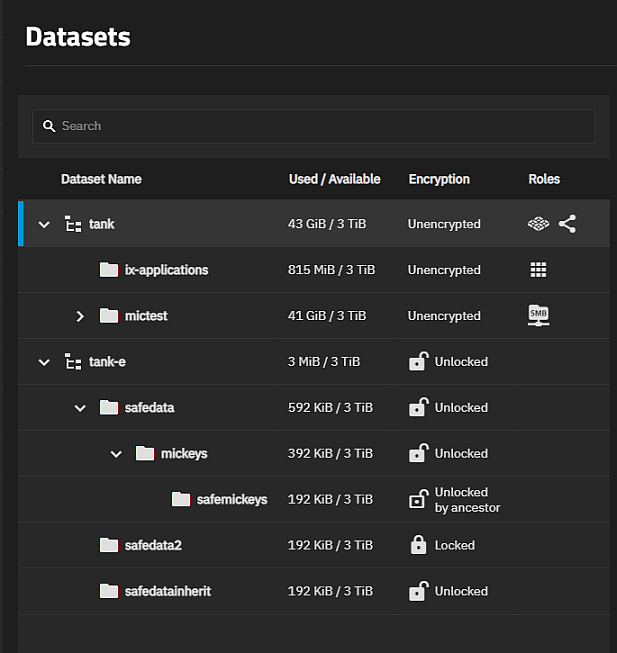Image resolution: width=617 pixels, height=653 pixels.
Task: Collapse the tank-e pool row
Action: pyautogui.click(x=44, y=362)
